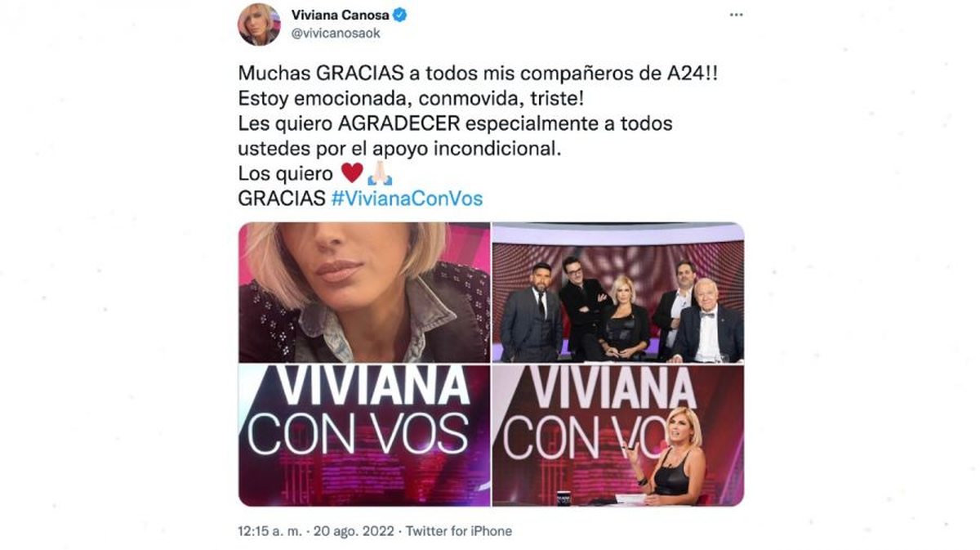The image size is (980, 550).
Task: Open the studio group photo
Action: [x=618, y=293]
